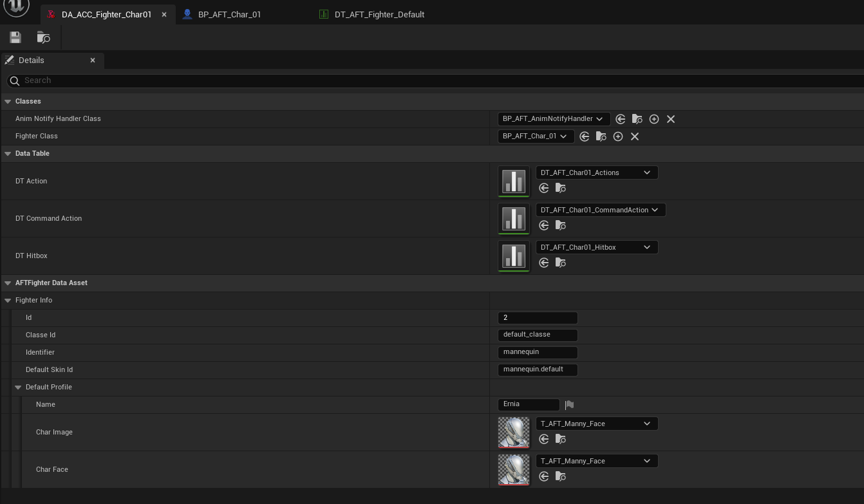Screen dimensions: 864x504
Task: Browse to asset in Content Browser toolbar icon
Action: coord(44,37)
